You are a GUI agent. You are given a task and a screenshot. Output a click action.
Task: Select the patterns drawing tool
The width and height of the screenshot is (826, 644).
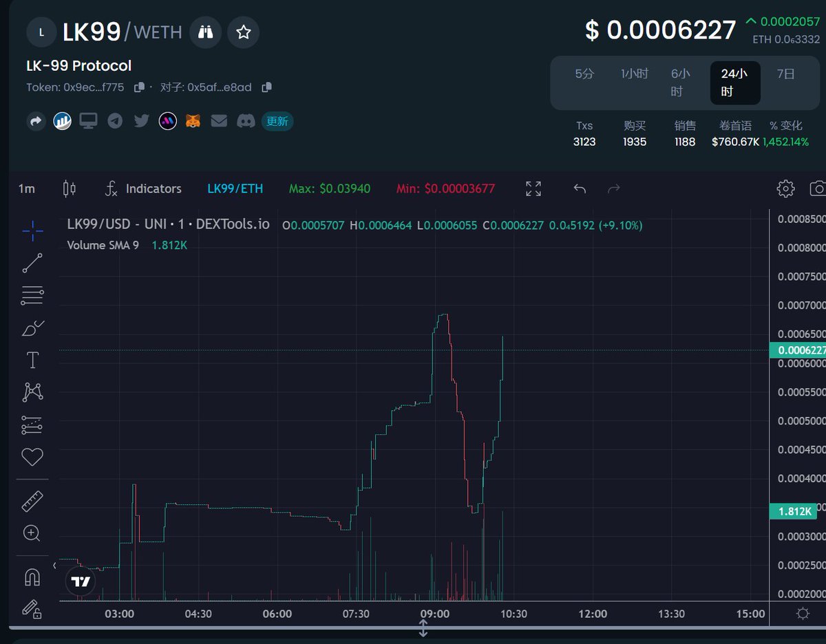pyautogui.click(x=32, y=392)
